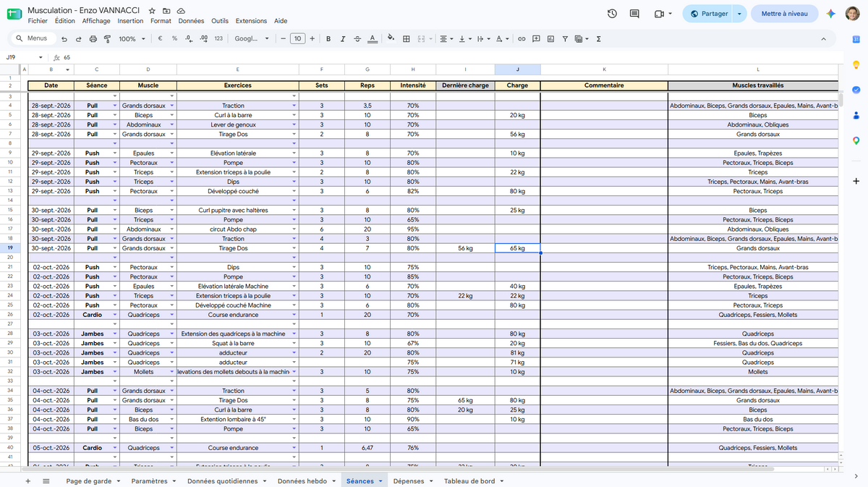Click the Partager button
Viewport: 868px width, 487px height.
pyautogui.click(x=708, y=14)
